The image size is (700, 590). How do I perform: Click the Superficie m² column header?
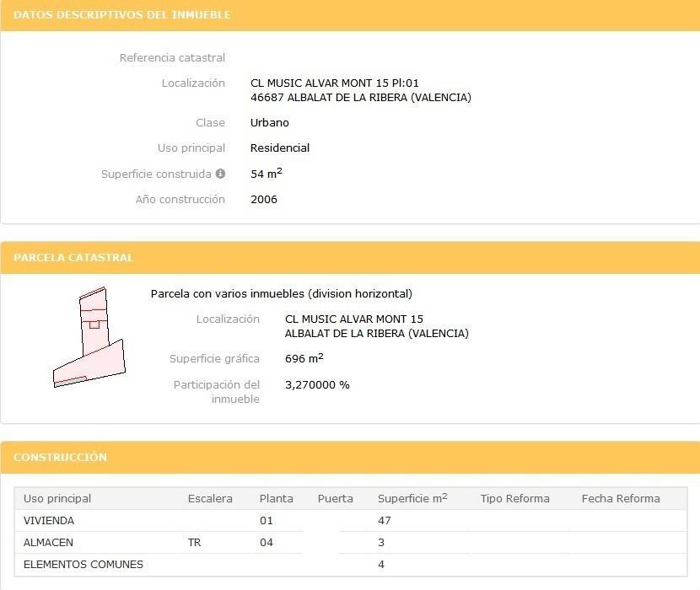[412, 498]
